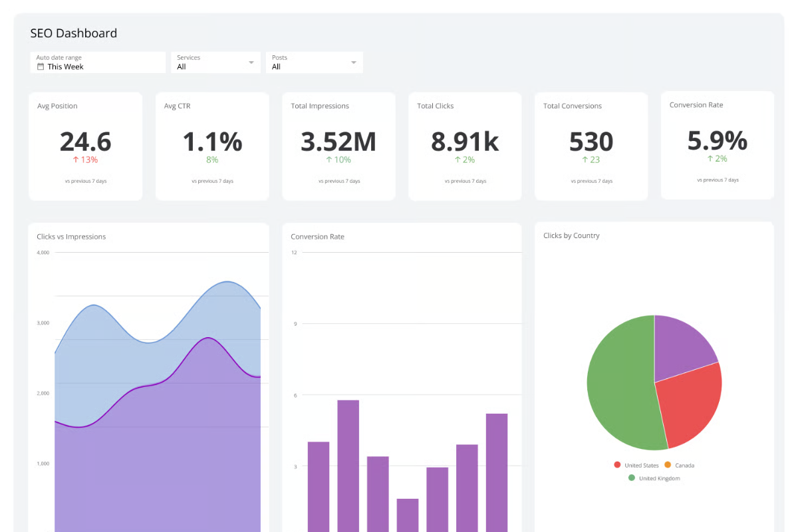Click the tallest bar in Conversion Rate chart
The image size is (798, 532).
click(x=348, y=465)
